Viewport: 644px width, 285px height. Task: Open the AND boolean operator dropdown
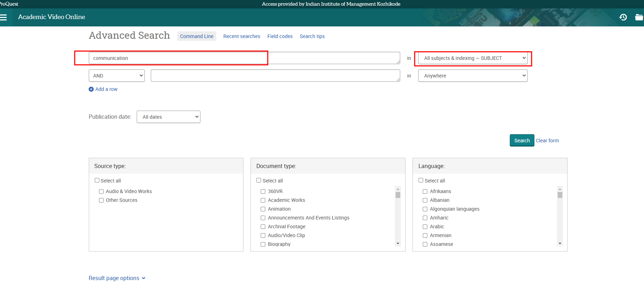pyautogui.click(x=117, y=76)
